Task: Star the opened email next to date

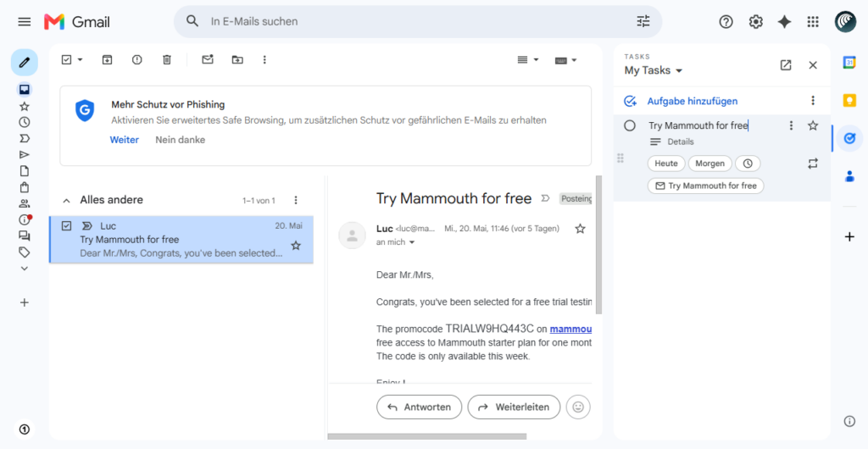Action: [x=580, y=229]
